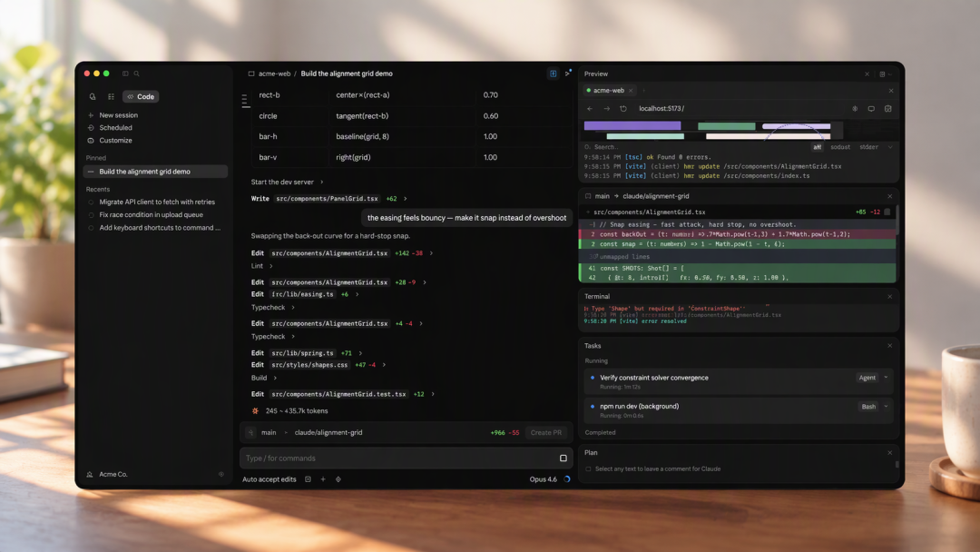Expand the Verify constraint solver convergence task
Screen dimensions: 980x552
[887, 378]
